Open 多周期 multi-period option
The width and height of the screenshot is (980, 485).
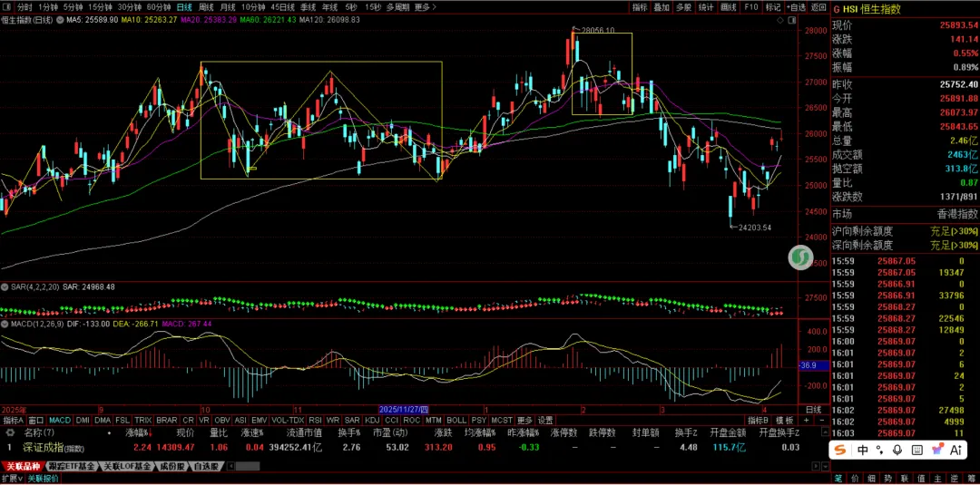[x=398, y=7]
